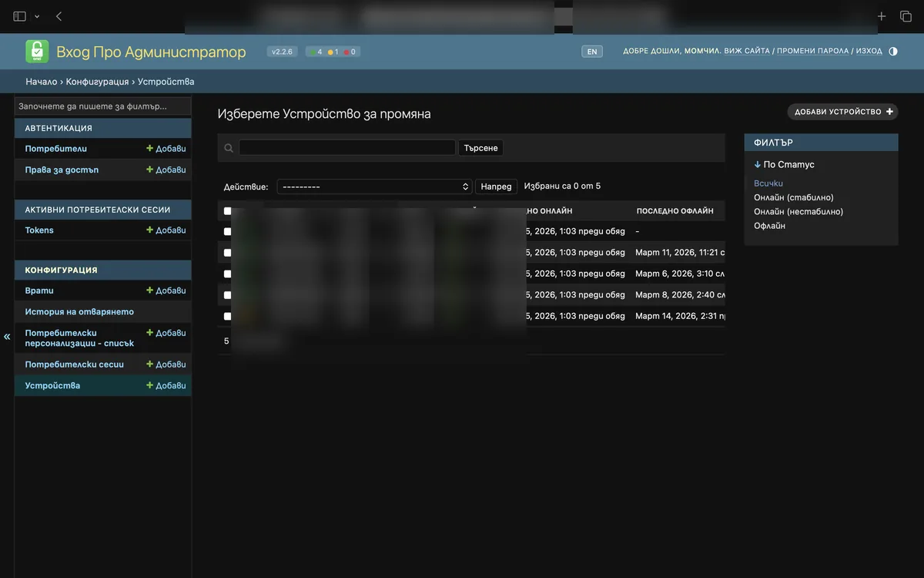Open Потребителски персонализации - списък
Viewport: 924px width, 578px height.
[x=79, y=338]
